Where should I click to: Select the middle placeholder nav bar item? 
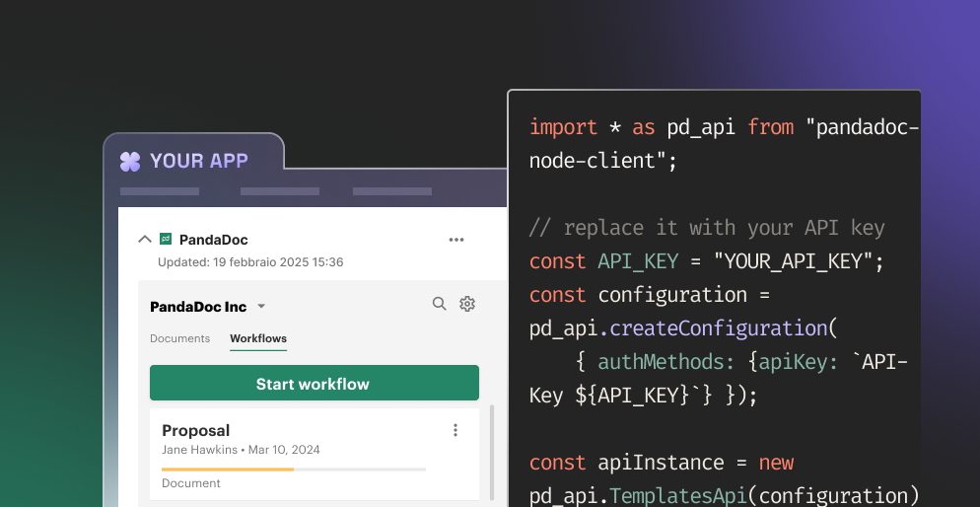pyautogui.click(x=279, y=191)
